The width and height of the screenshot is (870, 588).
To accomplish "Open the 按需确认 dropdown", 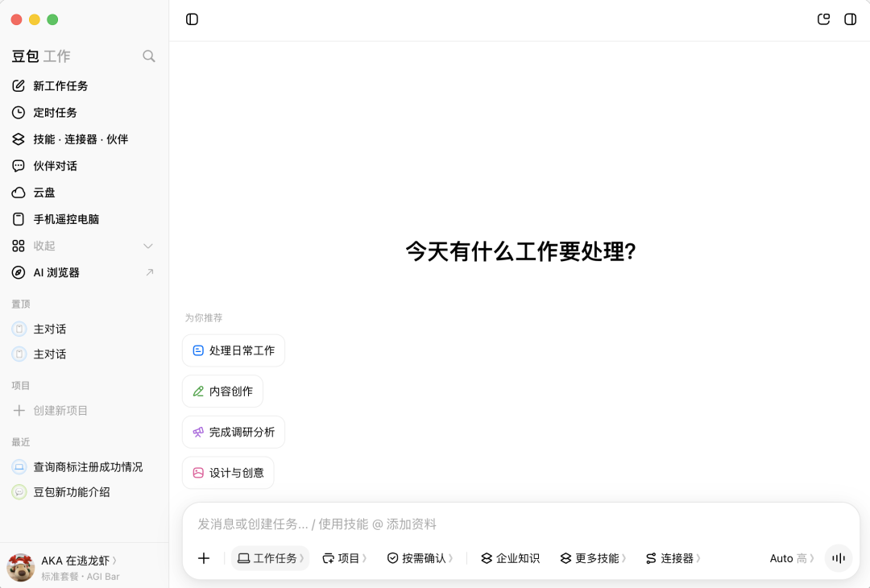I will point(420,558).
